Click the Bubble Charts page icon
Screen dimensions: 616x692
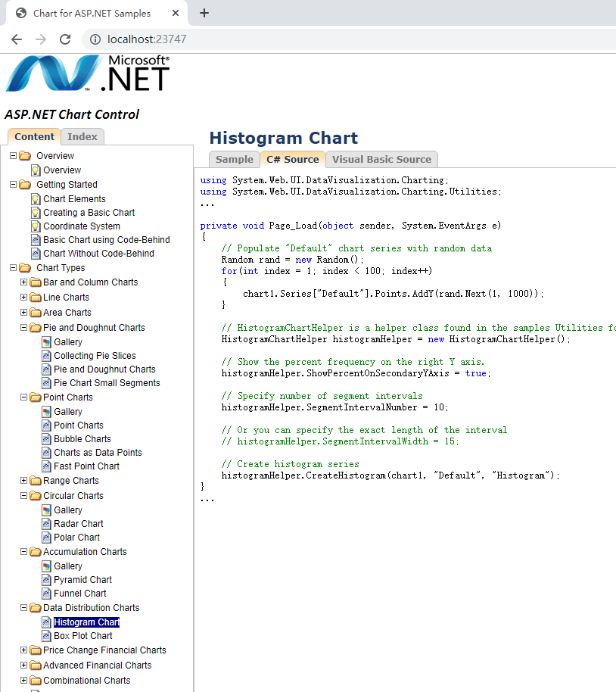point(46,439)
